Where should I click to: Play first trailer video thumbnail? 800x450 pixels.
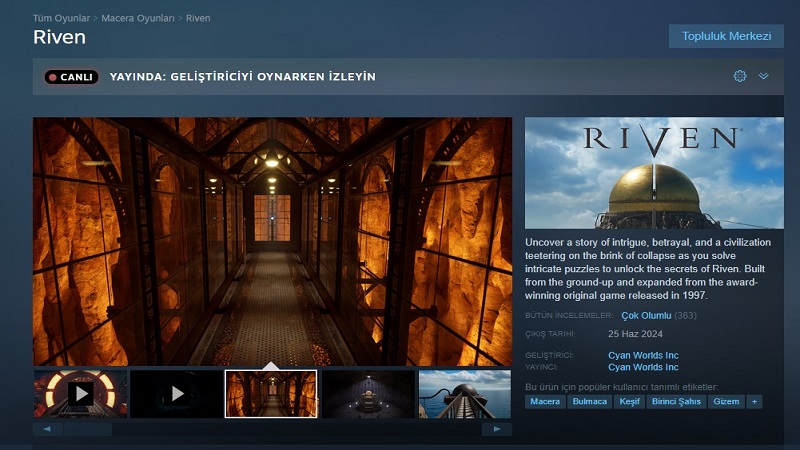point(81,394)
